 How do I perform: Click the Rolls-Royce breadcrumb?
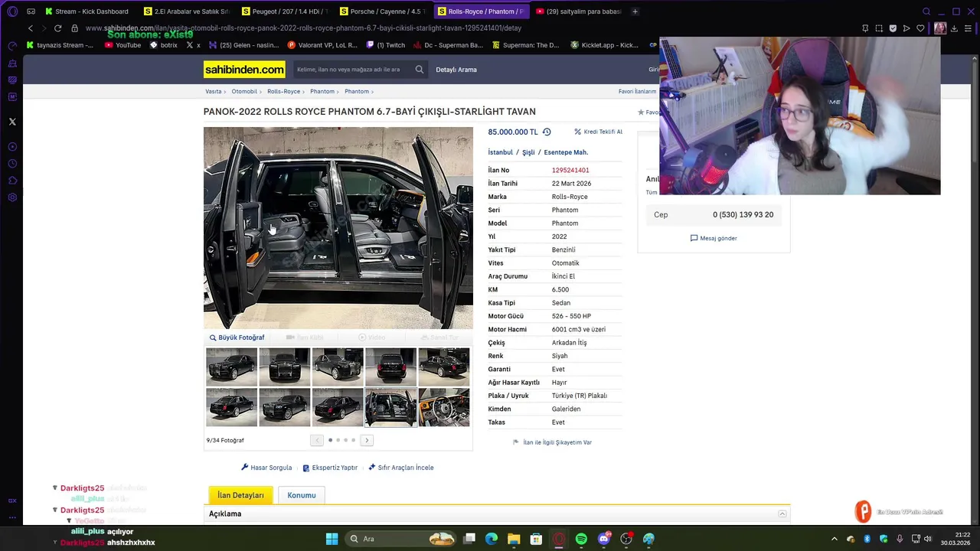coord(283,91)
